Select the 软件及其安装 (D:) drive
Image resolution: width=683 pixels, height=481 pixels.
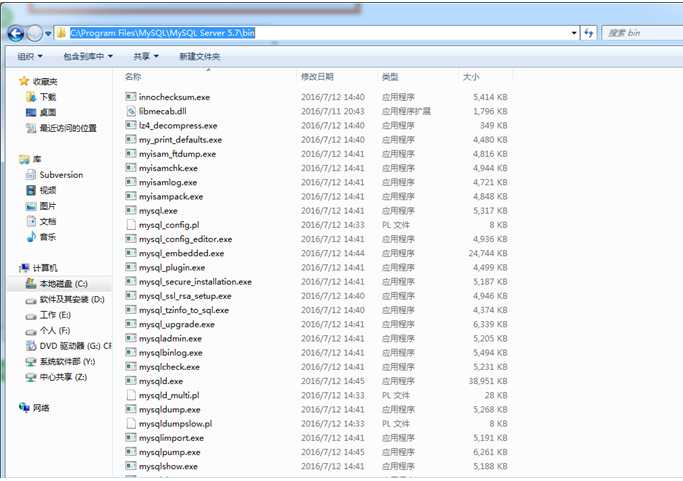pyautogui.click(x=72, y=299)
